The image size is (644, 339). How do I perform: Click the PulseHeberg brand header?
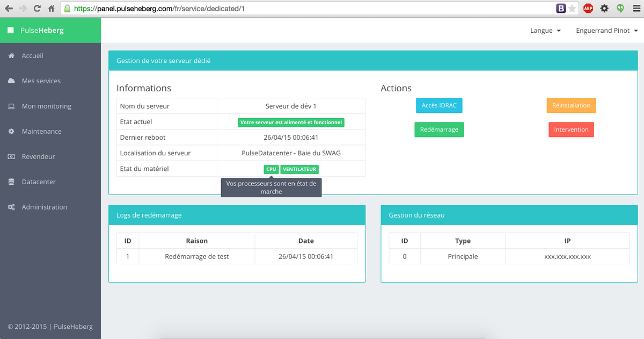pos(50,31)
